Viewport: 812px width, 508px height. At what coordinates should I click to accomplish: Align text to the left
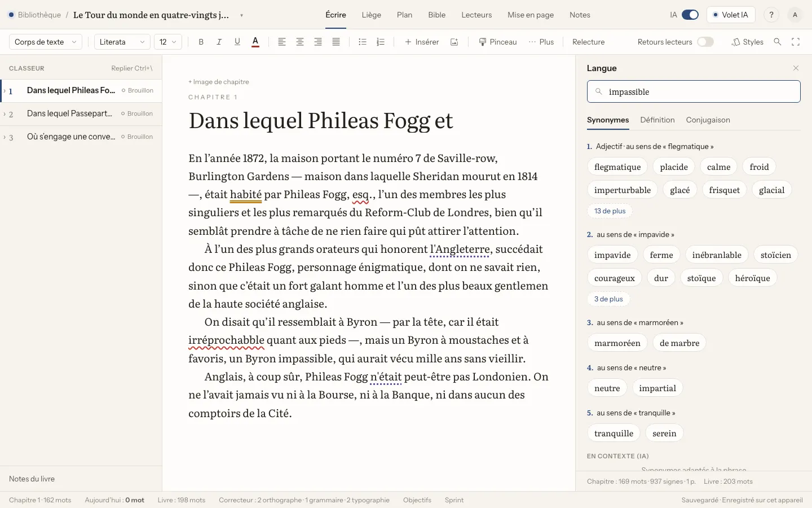tap(282, 42)
